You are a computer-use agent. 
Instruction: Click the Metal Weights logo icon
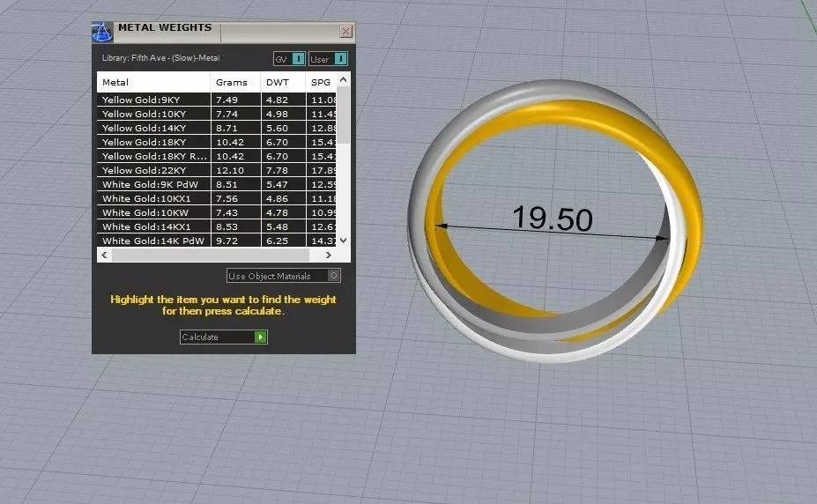click(x=102, y=32)
